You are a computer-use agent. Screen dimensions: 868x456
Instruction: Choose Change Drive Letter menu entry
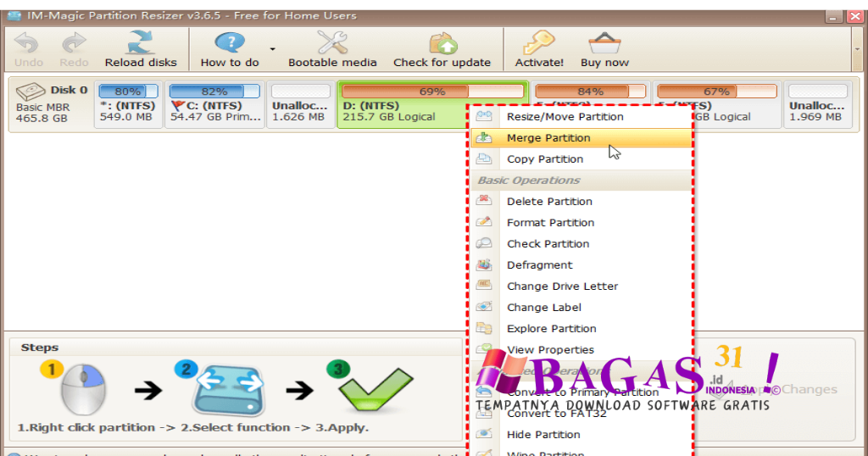click(581, 286)
